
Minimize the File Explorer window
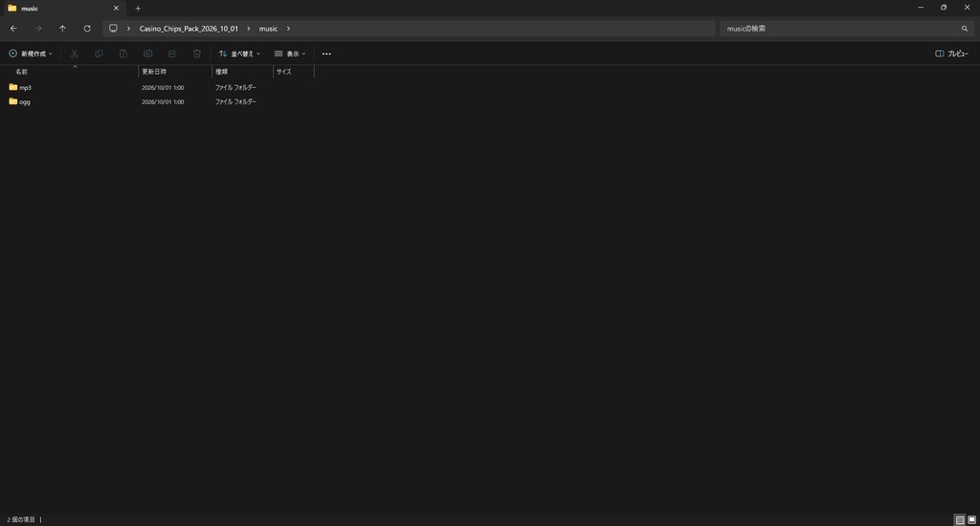tap(921, 8)
